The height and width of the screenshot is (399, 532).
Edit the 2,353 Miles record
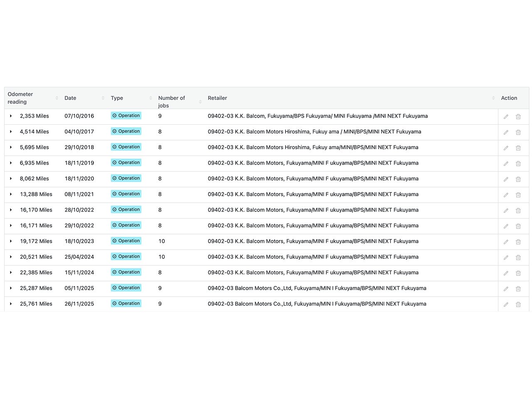click(x=506, y=117)
